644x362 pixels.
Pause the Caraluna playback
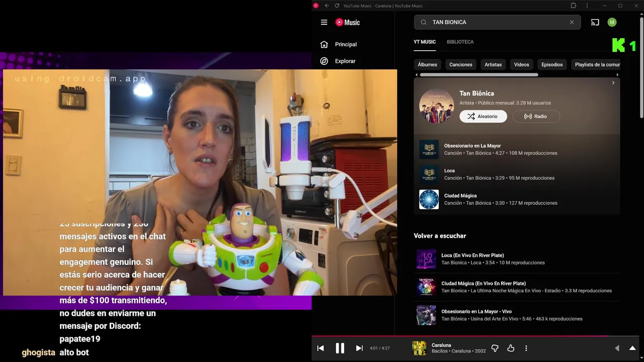340,348
